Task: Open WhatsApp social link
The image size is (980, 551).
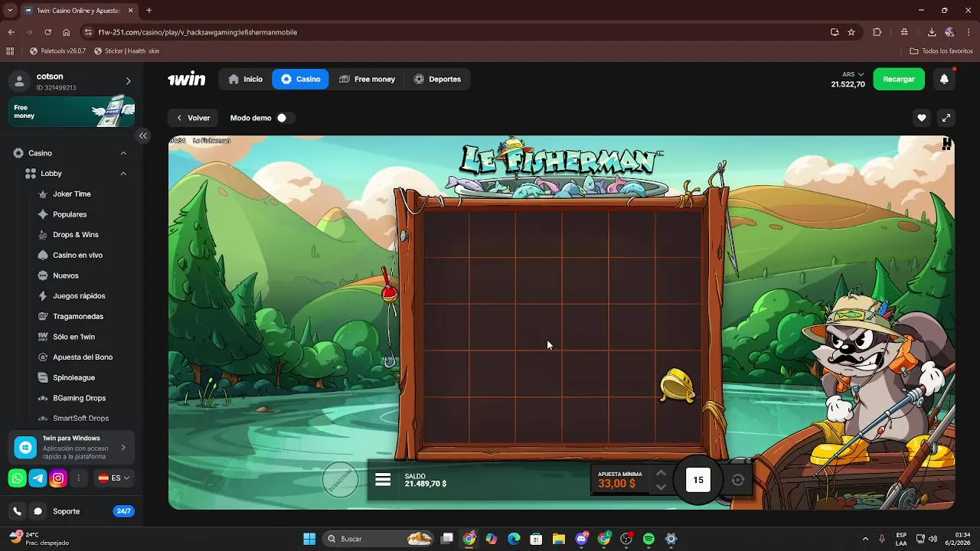Action: click(x=17, y=478)
